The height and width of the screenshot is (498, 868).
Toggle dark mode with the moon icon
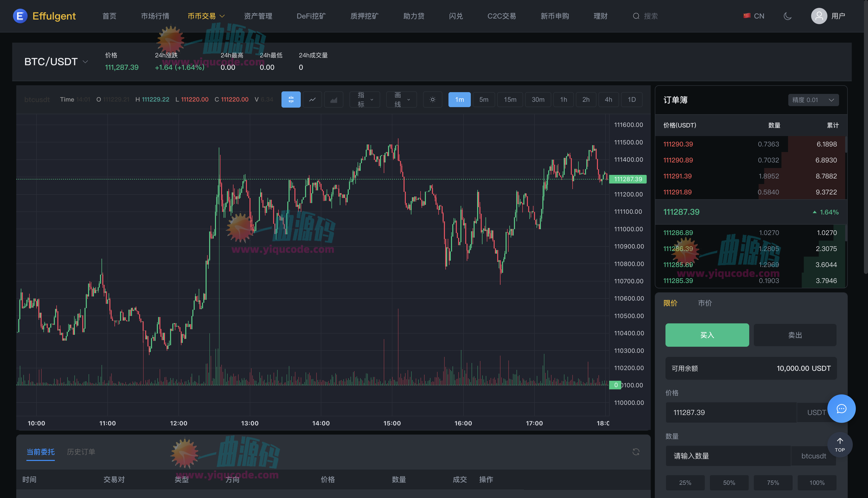788,16
